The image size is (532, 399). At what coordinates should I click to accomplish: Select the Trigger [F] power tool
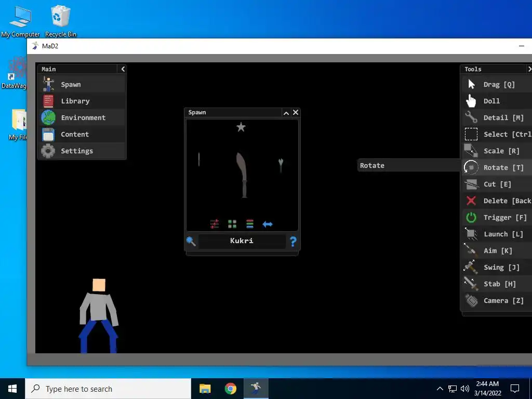coord(497,217)
